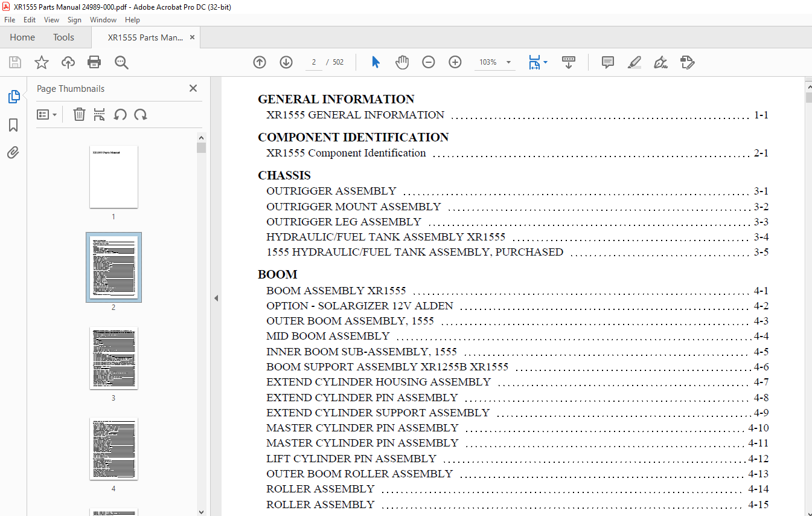Viewport: 812px width, 516px height.
Task: Select page 1 thumbnail
Action: coord(113,176)
